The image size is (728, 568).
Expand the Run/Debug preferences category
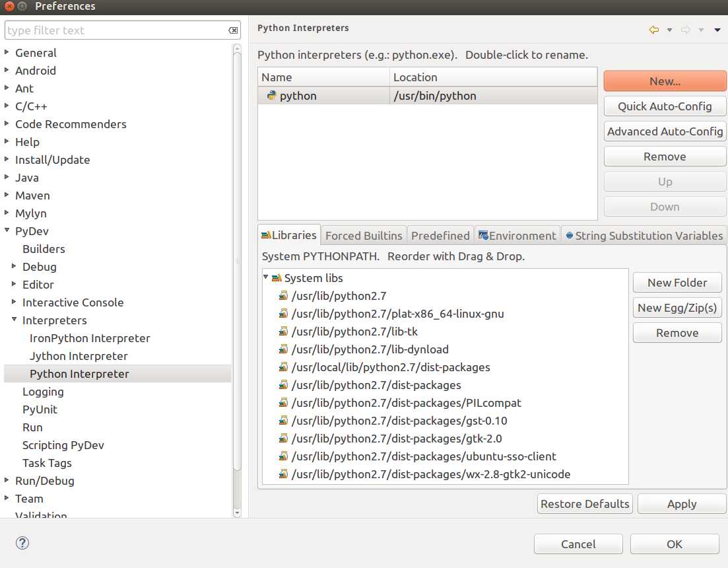tap(7, 480)
